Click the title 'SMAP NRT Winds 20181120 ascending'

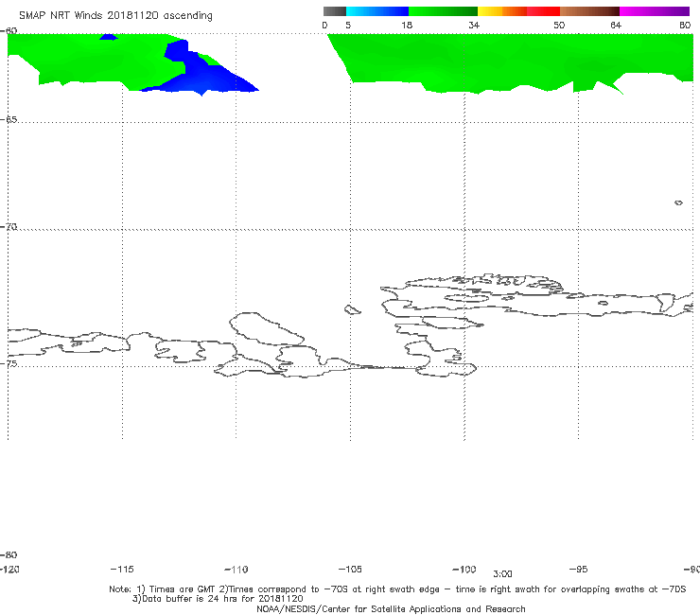point(115,16)
